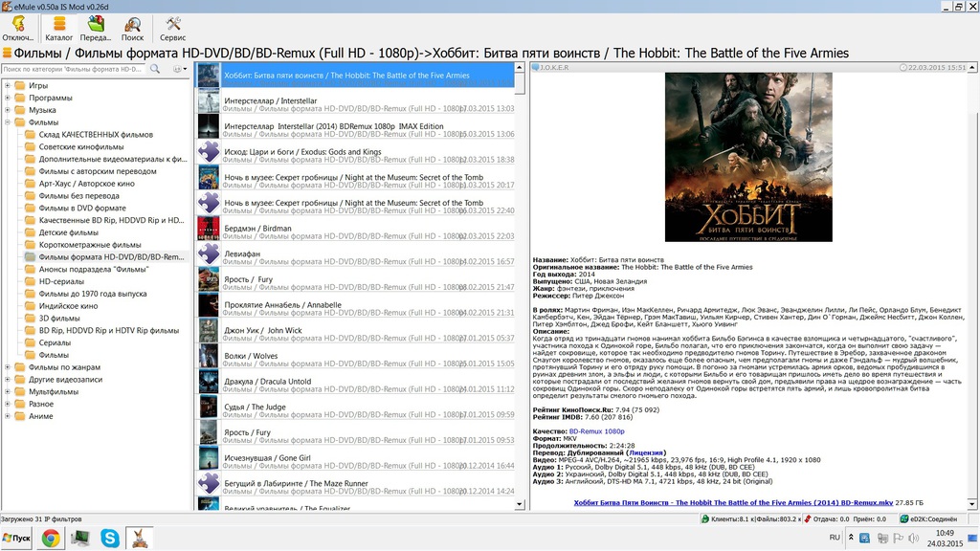Viewport: 980px width, 551px height.
Task: Select Волки / Wolves entry
Action: 355,356
